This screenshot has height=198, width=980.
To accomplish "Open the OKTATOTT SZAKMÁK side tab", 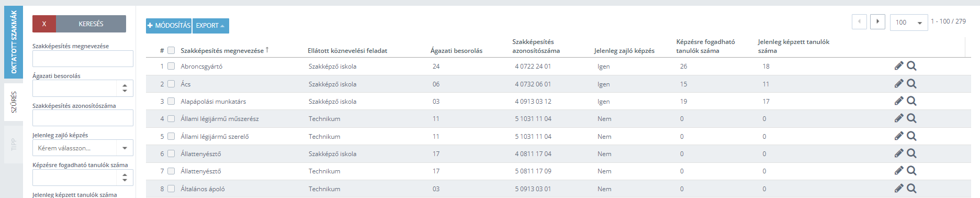I will [14, 42].
